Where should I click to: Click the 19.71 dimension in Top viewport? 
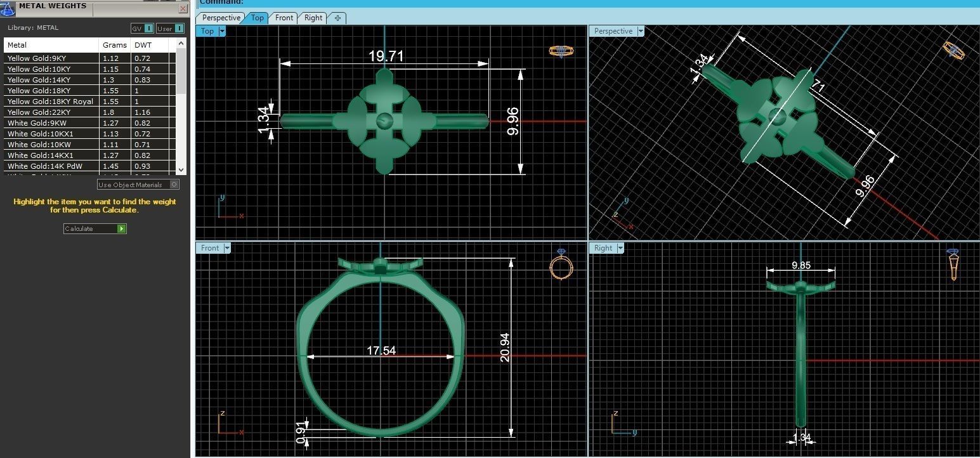386,56
